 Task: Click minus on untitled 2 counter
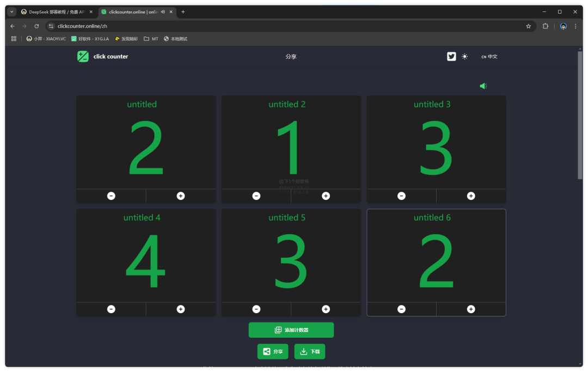256,196
